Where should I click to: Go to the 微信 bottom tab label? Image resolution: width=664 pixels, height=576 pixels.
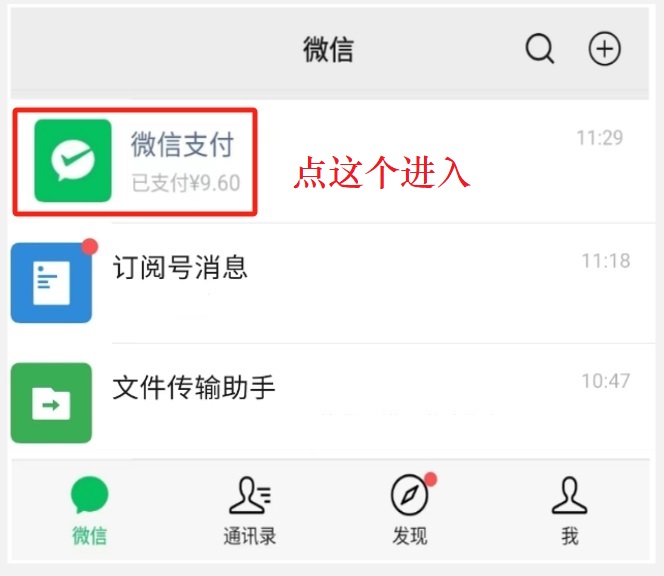tap(89, 536)
